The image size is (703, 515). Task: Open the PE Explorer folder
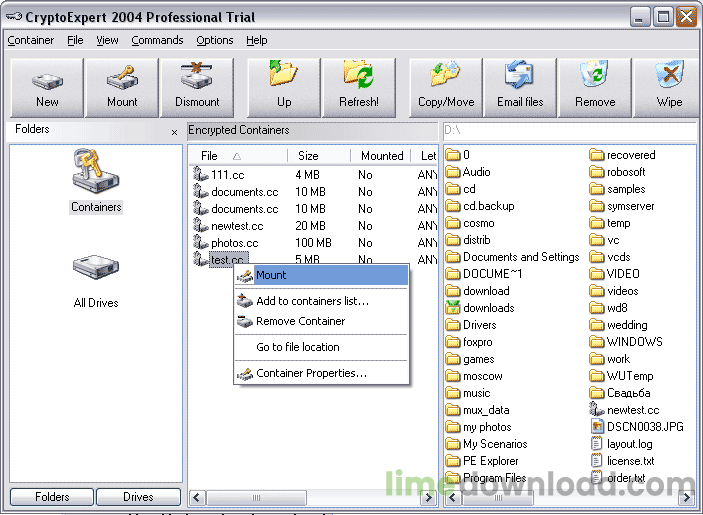tap(482, 461)
